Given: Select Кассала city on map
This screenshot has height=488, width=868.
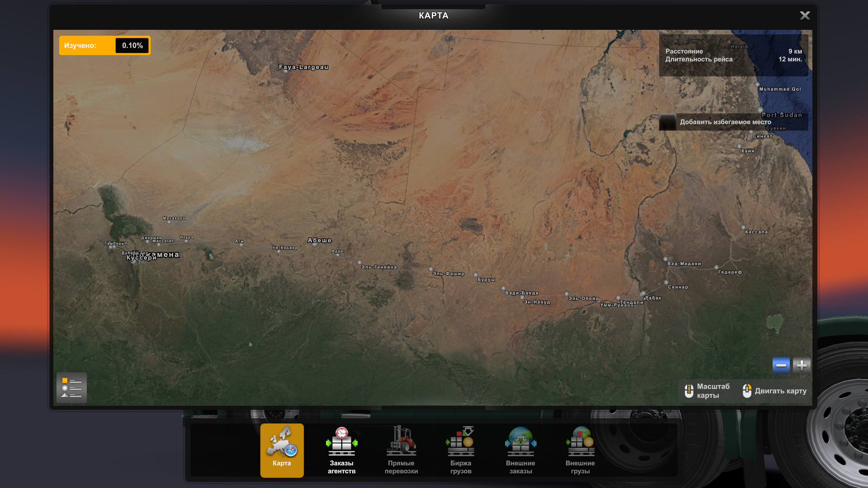Looking at the screenshot, I should [x=756, y=232].
